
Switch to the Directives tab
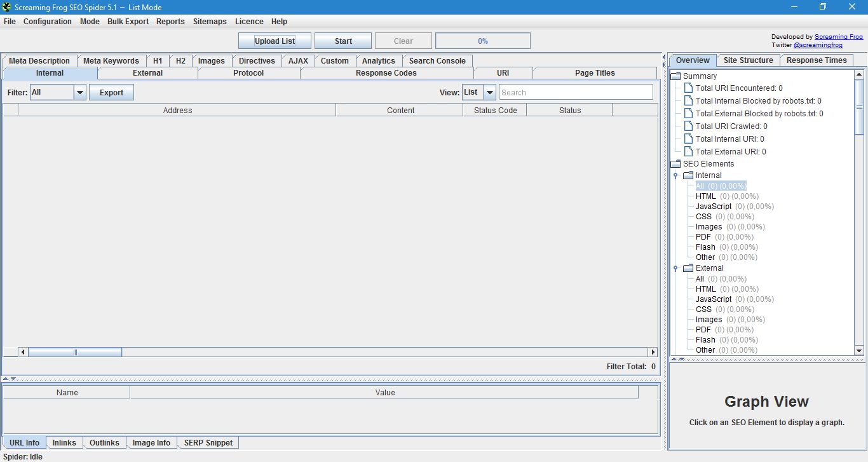pos(257,61)
